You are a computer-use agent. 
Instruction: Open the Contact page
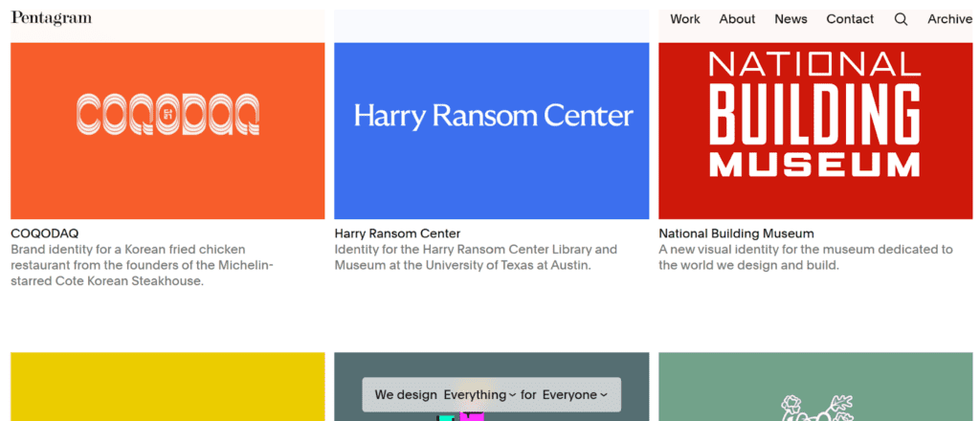click(x=850, y=19)
